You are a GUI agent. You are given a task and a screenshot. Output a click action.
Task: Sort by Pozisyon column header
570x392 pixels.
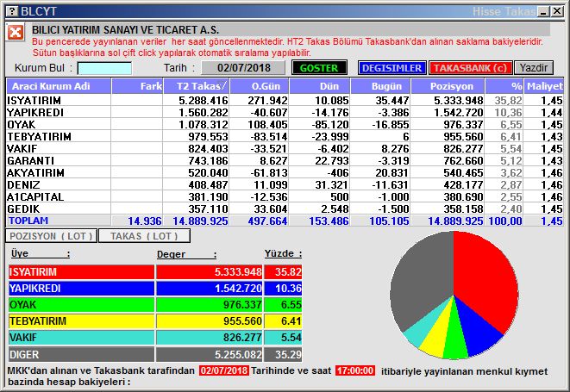pos(448,86)
